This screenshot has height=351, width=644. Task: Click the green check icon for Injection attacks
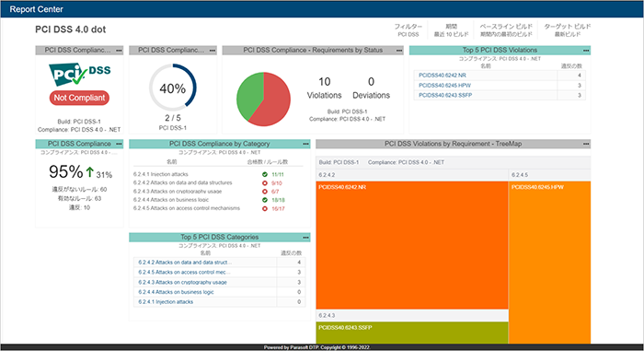coord(265,174)
